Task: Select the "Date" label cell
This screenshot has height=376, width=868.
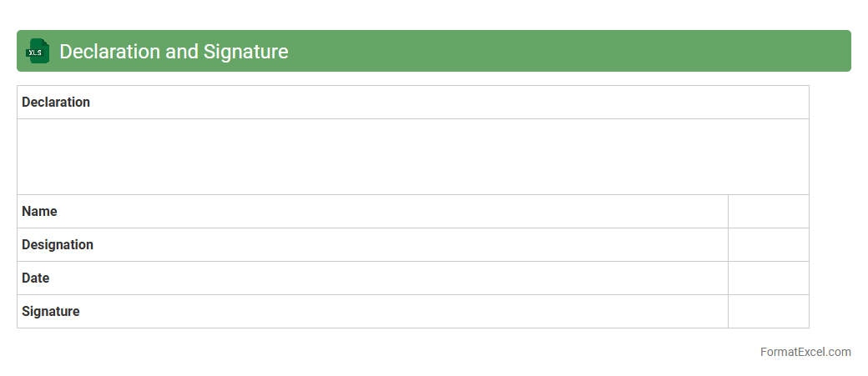Action: 36,278
